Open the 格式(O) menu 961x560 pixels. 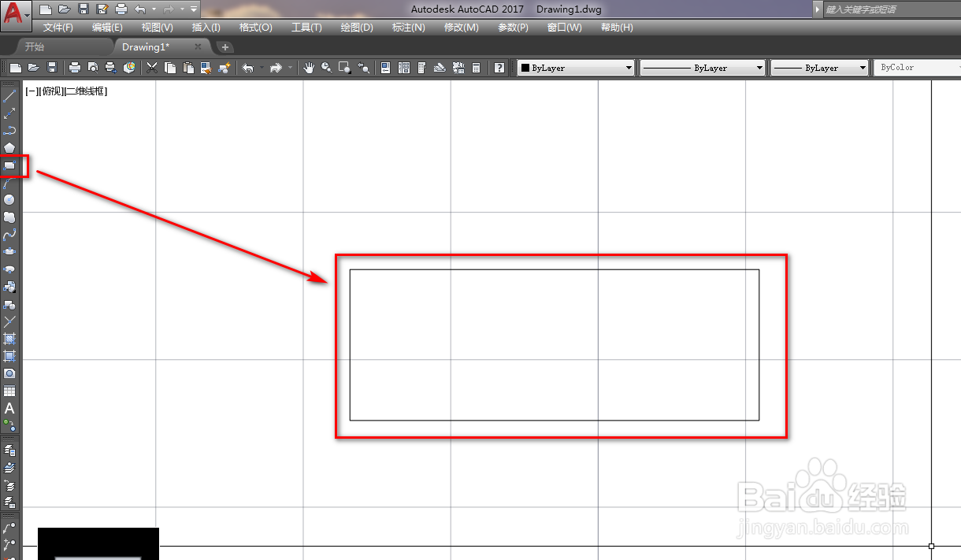point(255,28)
